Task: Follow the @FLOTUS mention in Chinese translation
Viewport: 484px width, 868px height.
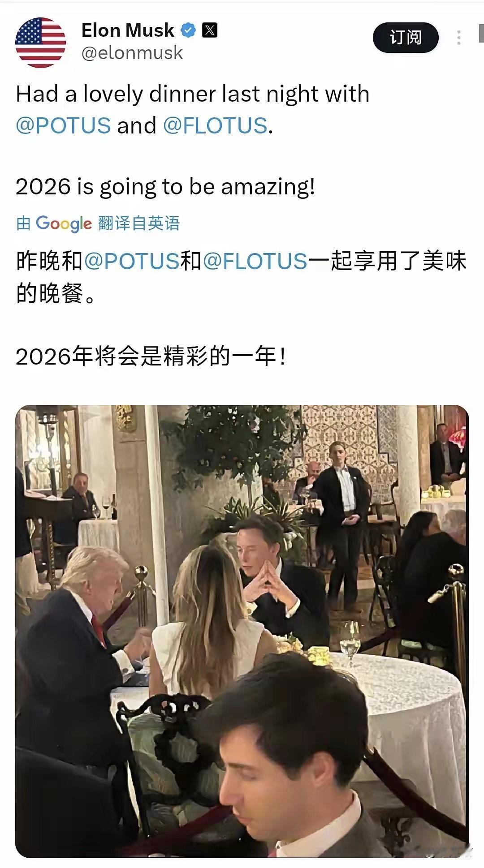Action: pyautogui.click(x=255, y=261)
